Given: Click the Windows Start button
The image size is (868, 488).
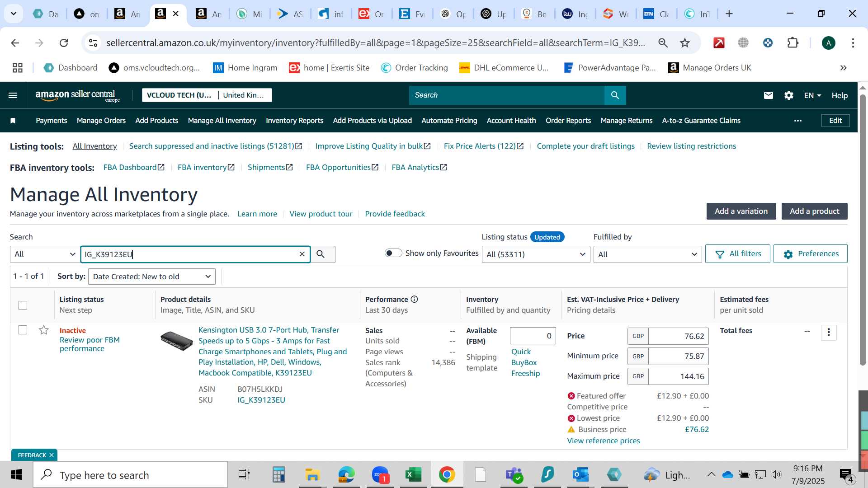Looking at the screenshot, I should click(x=16, y=475).
